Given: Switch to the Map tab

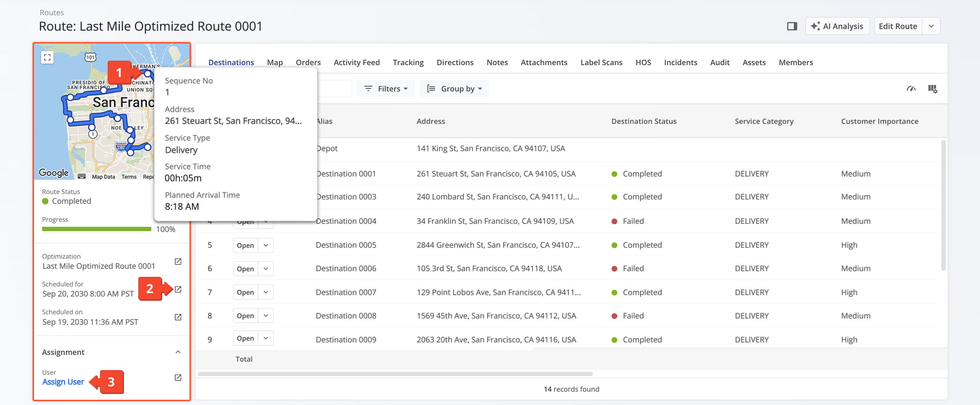Looking at the screenshot, I should tap(275, 63).
